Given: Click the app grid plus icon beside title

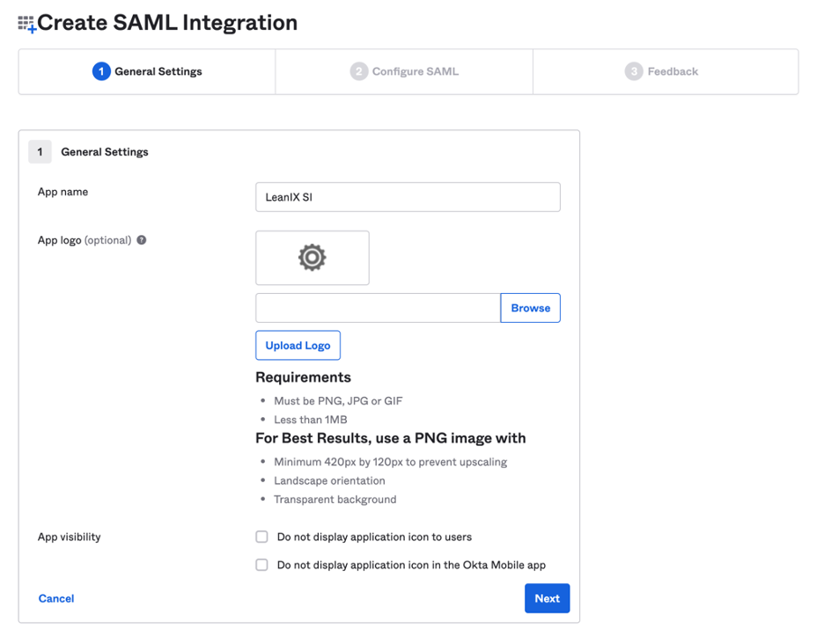Looking at the screenshot, I should point(26,24).
